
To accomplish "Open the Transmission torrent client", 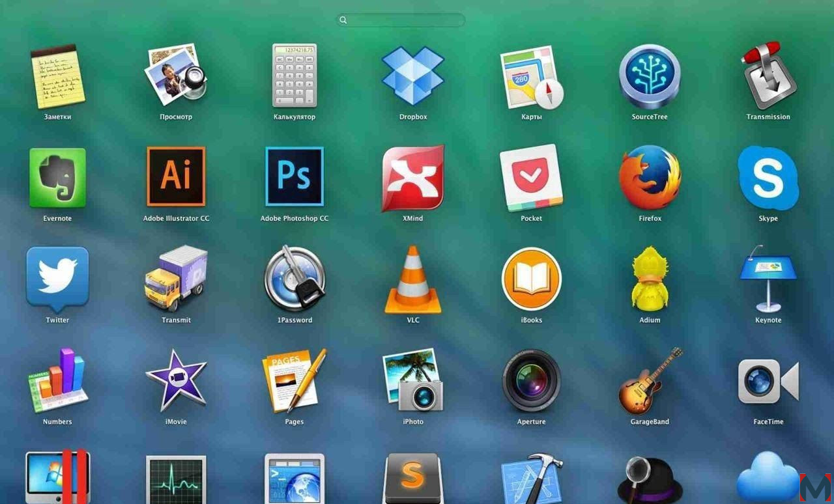I will click(769, 76).
